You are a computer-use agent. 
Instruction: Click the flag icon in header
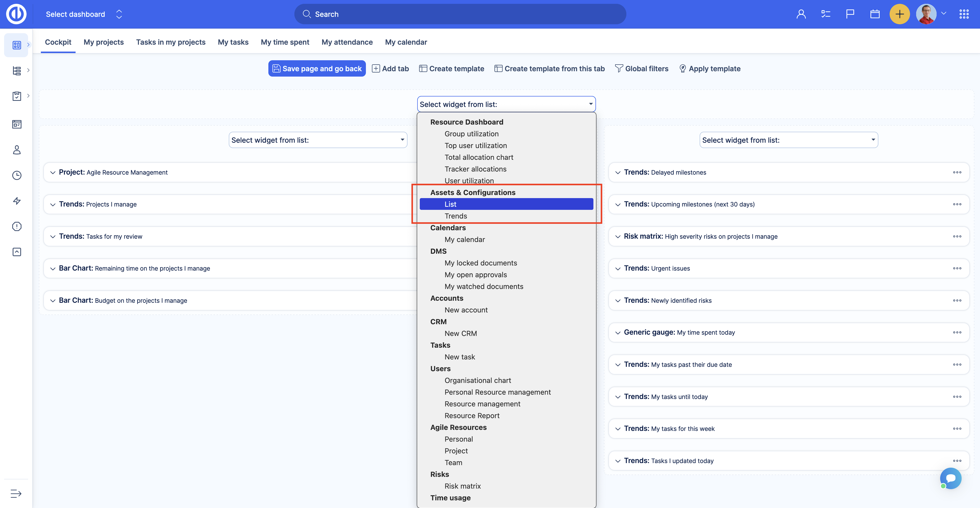click(x=850, y=14)
